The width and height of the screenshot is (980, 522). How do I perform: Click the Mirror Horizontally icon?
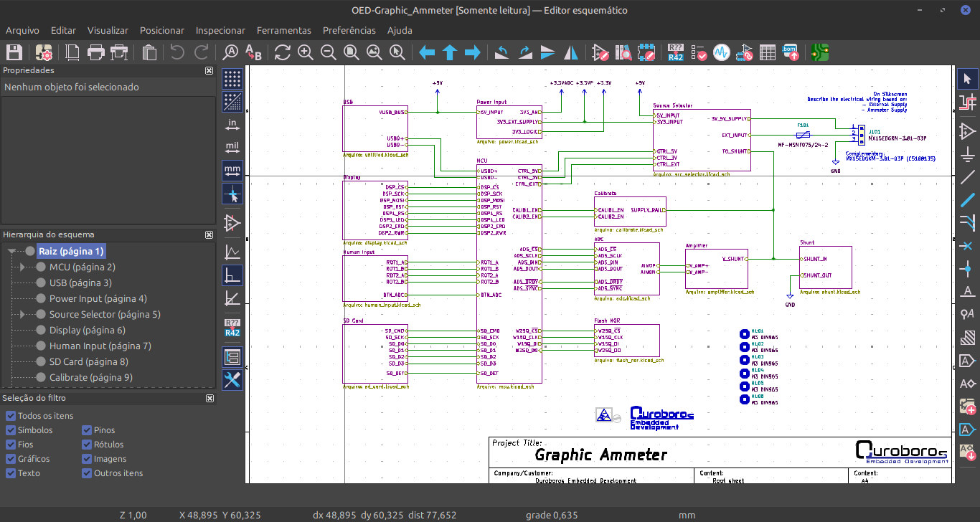(572, 52)
